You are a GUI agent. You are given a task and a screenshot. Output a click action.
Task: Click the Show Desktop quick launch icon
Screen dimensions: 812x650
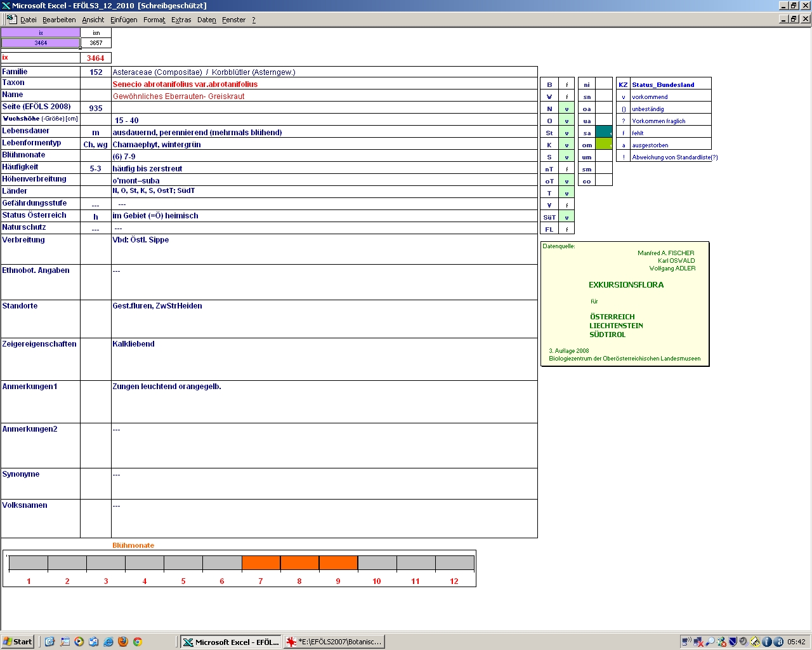pos(65,642)
